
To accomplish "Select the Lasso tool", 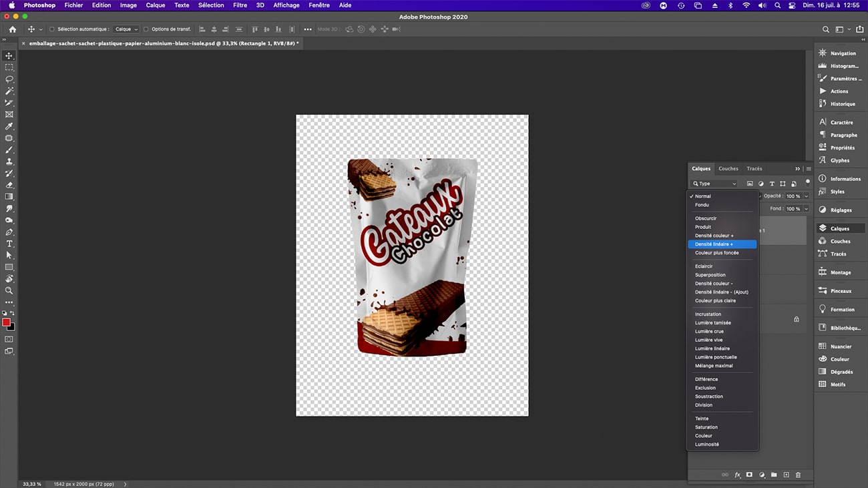I will point(9,79).
